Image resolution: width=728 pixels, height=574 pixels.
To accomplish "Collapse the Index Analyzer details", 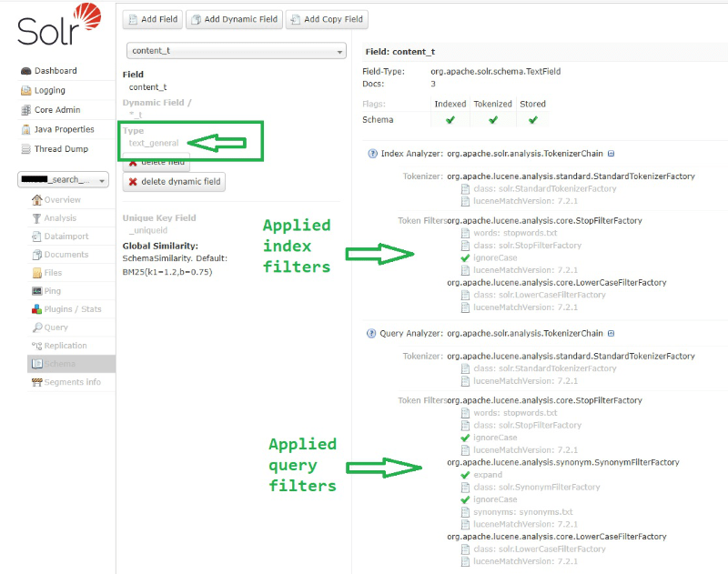I will tap(611, 154).
